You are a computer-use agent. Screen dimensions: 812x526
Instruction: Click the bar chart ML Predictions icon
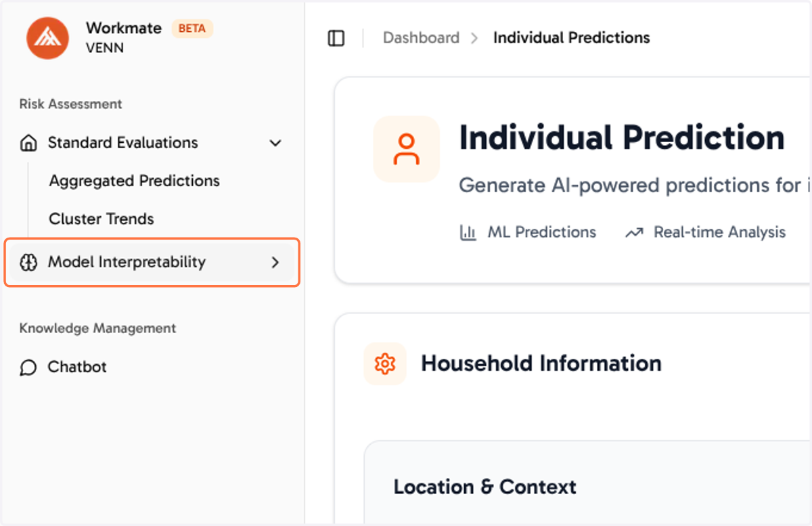click(468, 233)
